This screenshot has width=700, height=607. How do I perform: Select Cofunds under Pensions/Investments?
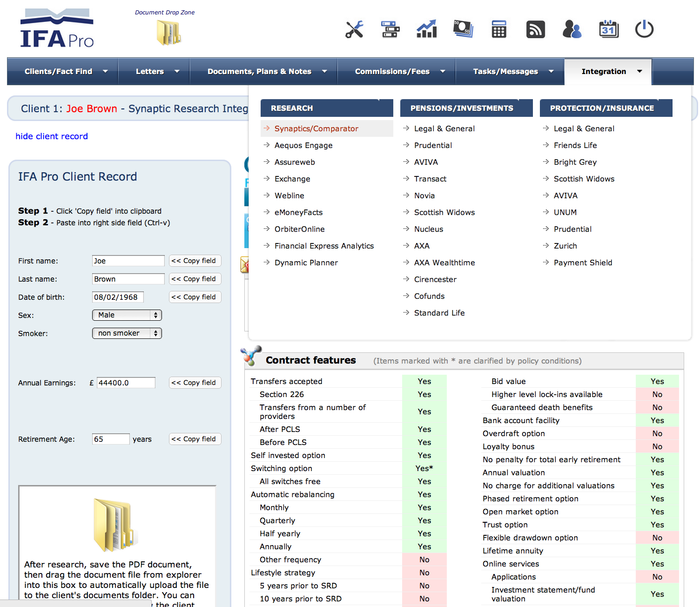[x=429, y=296]
